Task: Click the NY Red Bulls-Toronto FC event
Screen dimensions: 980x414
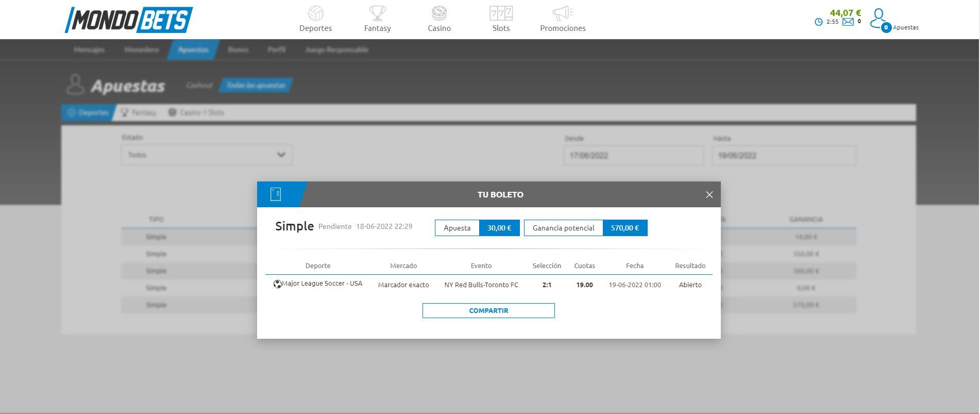Action: click(481, 285)
